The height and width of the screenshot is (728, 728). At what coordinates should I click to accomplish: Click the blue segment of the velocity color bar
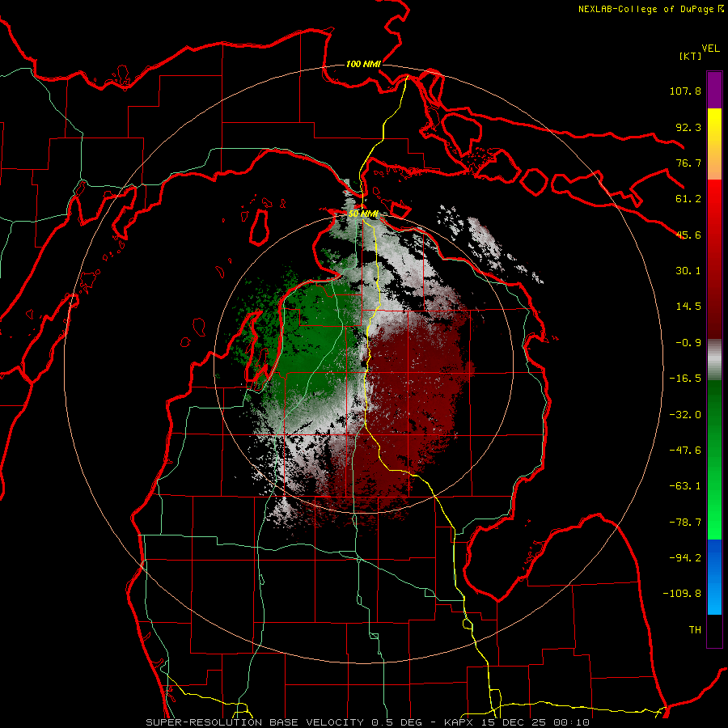point(714,577)
